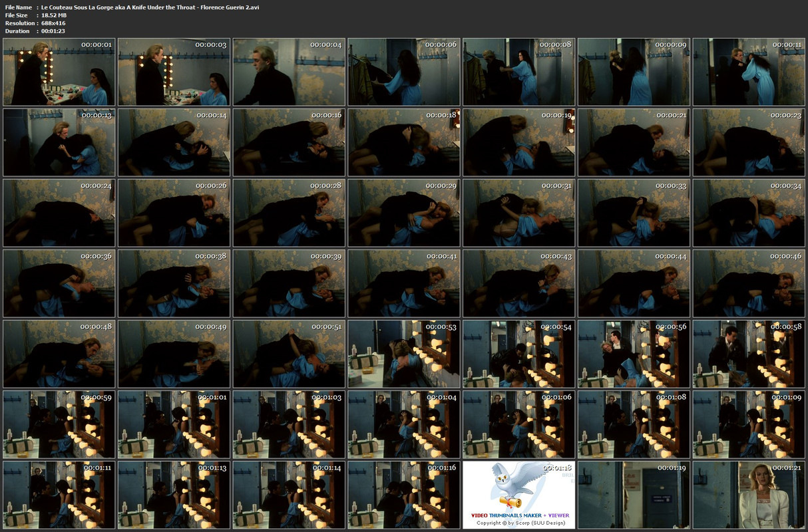
Task: Click the duration value '00:01:23'
Action: coord(53,31)
